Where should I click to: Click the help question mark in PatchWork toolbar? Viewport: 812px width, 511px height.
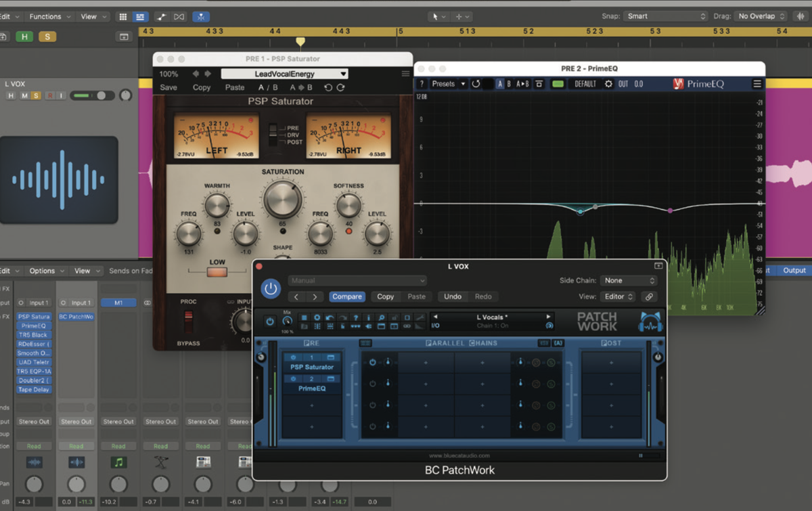pyautogui.click(x=356, y=317)
